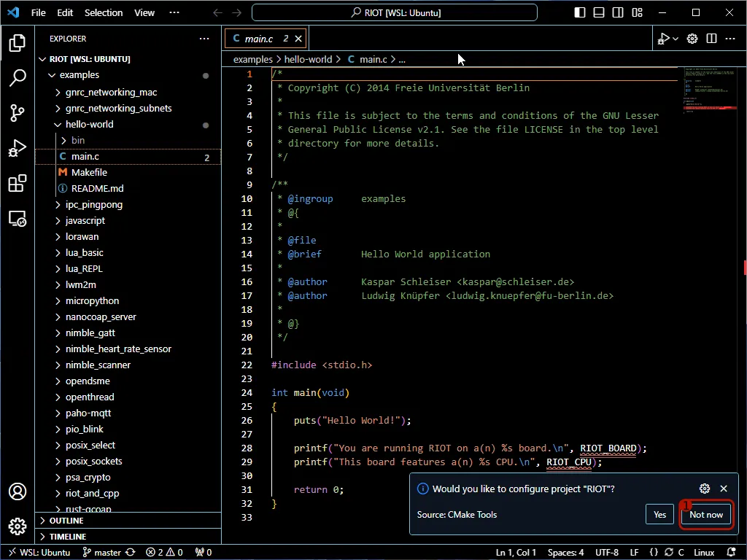Dismiss the CMake prompt with Not now
This screenshot has height=560, width=747.
[x=705, y=514]
